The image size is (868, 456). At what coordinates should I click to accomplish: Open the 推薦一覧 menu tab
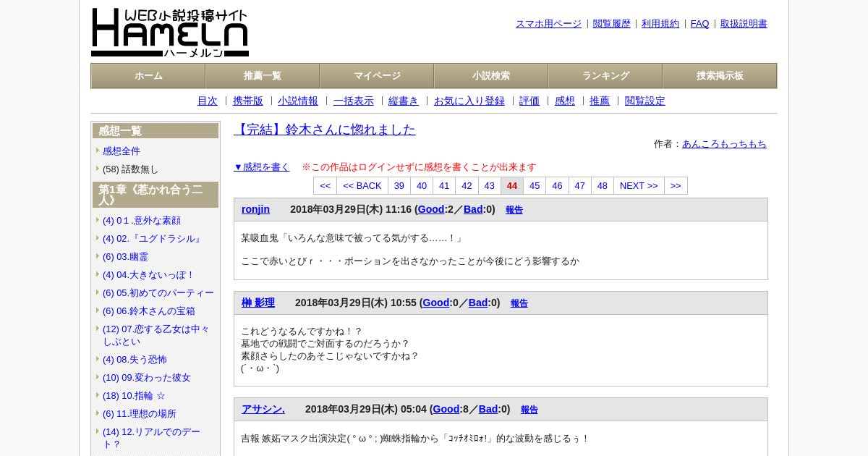[263, 76]
